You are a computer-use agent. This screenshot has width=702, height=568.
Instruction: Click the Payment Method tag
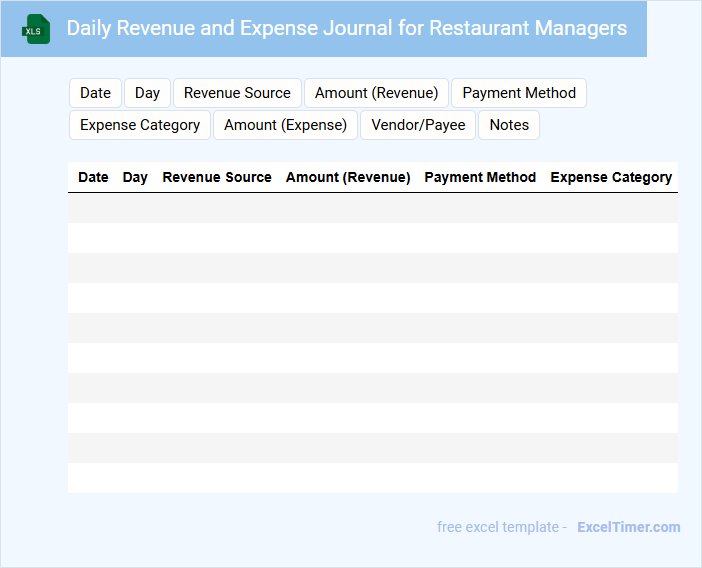[518, 93]
